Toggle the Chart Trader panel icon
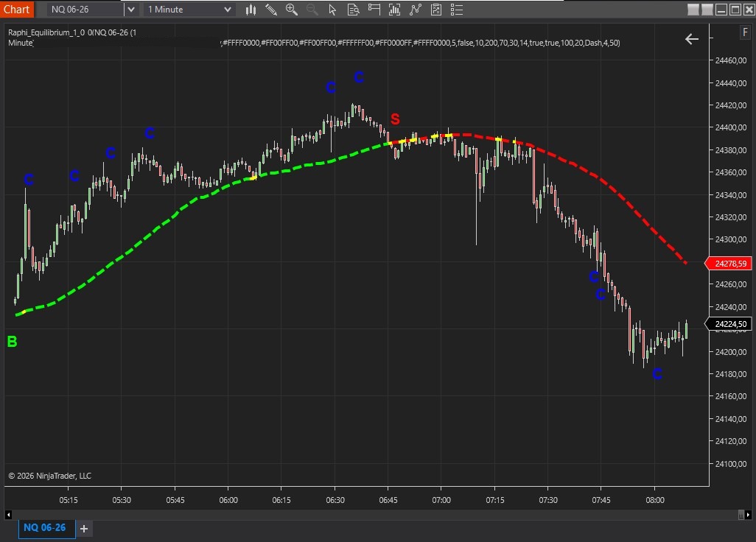Image resolution: width=756 pixels, height=542 pixels. click(374, 10)
